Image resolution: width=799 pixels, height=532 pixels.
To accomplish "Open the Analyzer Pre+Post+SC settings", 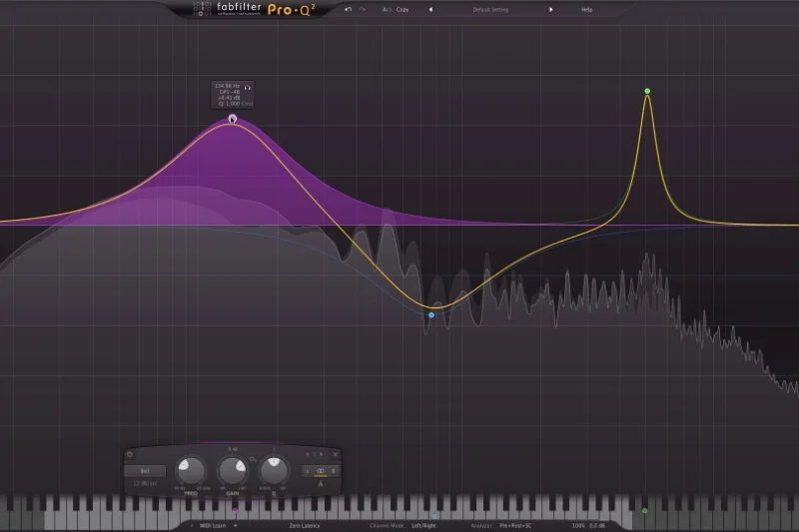I will [x=515, y=525].
